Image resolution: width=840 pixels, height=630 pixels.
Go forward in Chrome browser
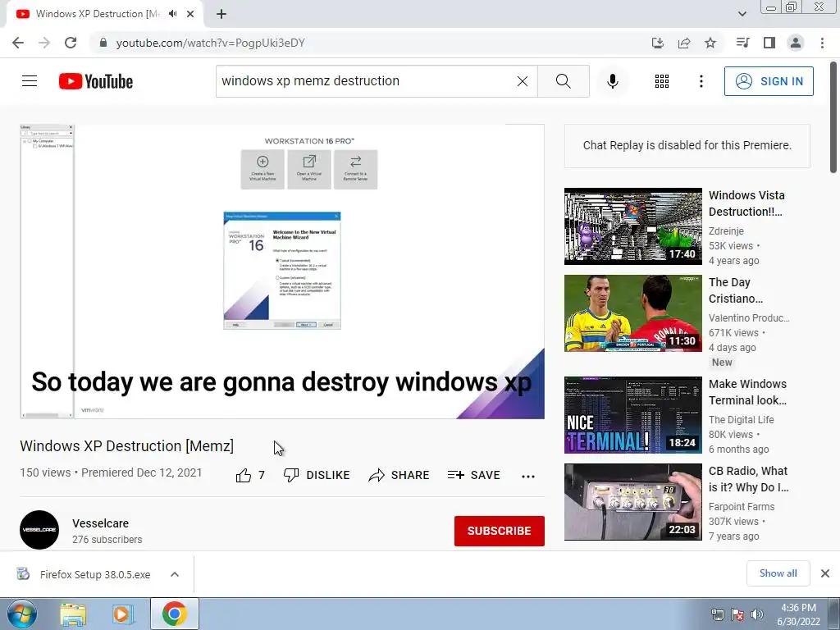click(44, 43)
